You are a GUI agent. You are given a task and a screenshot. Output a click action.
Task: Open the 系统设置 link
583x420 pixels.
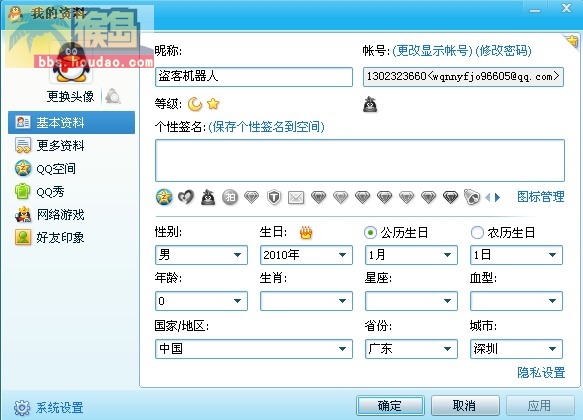[x=59, y=408]
